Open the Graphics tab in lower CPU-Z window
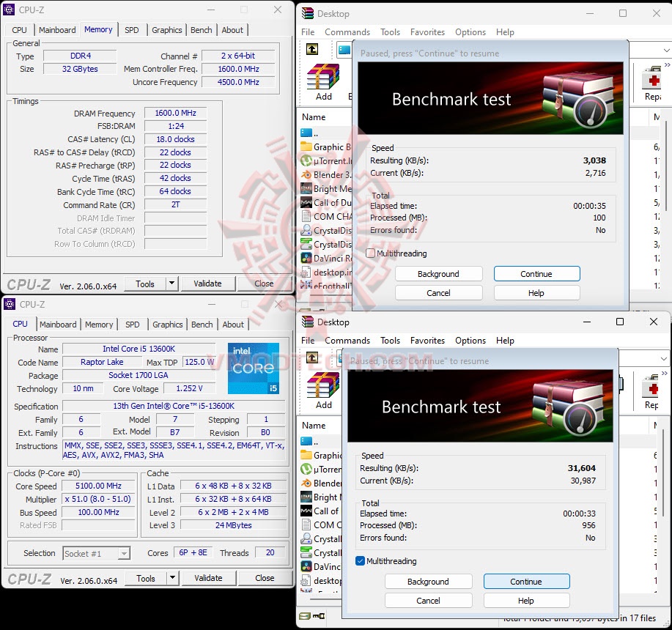672x630 pixels. [168, 325]
